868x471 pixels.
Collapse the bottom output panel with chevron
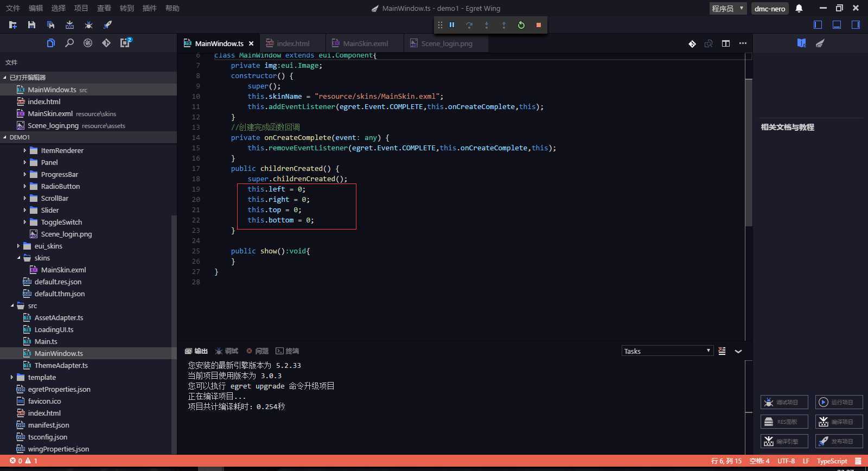(738, 351)
